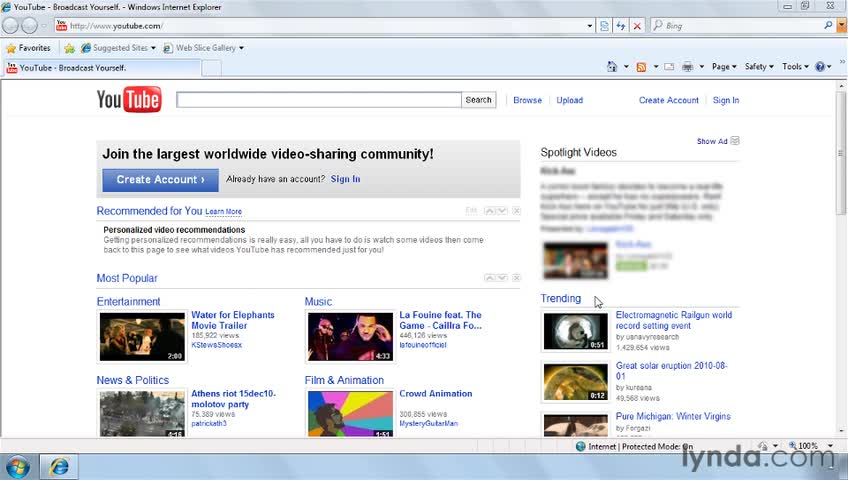The width and height of the screenshot is (848, 480).
Task: Click the red Stop loading icon
Action: pyautogui.click(x=637, y=25)
